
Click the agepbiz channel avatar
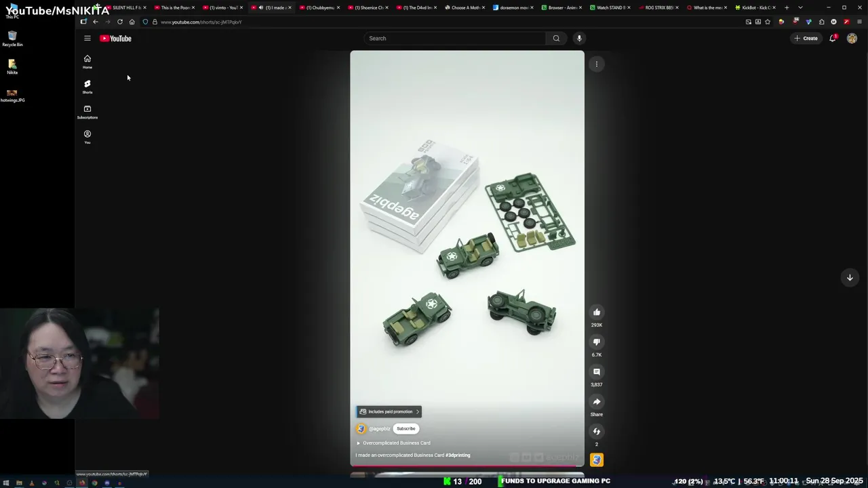361,429
